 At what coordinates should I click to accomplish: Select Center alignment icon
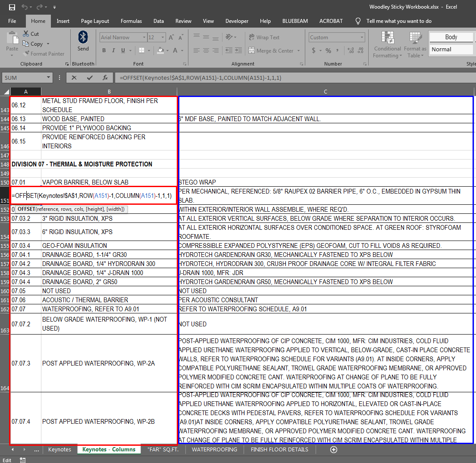206,50
